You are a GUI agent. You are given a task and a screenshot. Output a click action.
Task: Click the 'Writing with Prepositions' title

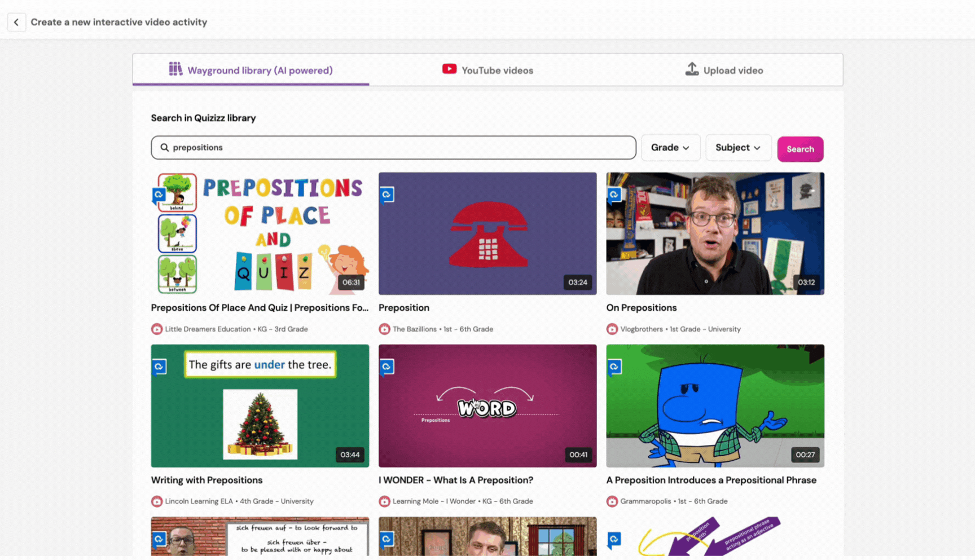(x=207, y=480)
